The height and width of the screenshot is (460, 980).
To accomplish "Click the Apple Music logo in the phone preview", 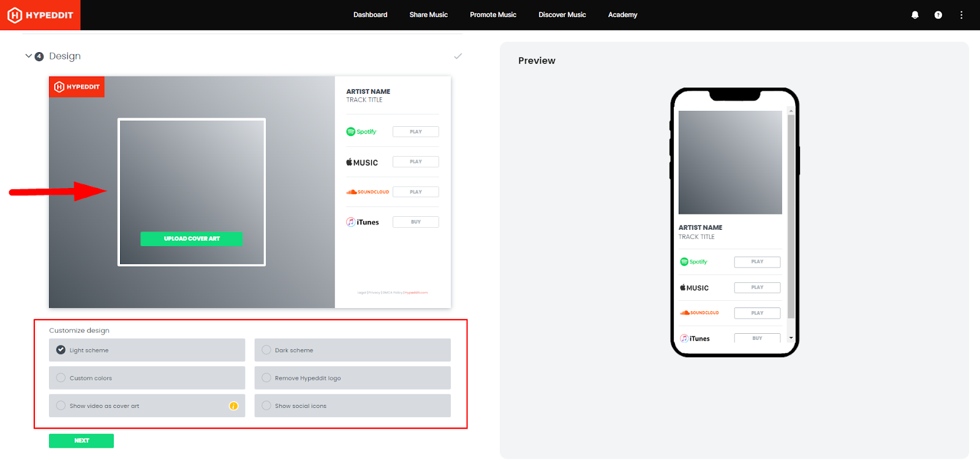I will tap(694, 288).
